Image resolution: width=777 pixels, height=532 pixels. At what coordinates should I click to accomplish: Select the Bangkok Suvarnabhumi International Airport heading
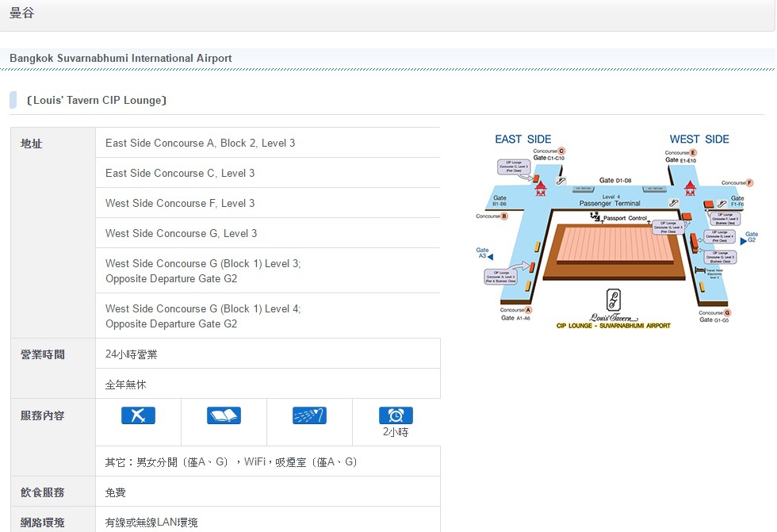coord(121,58)
